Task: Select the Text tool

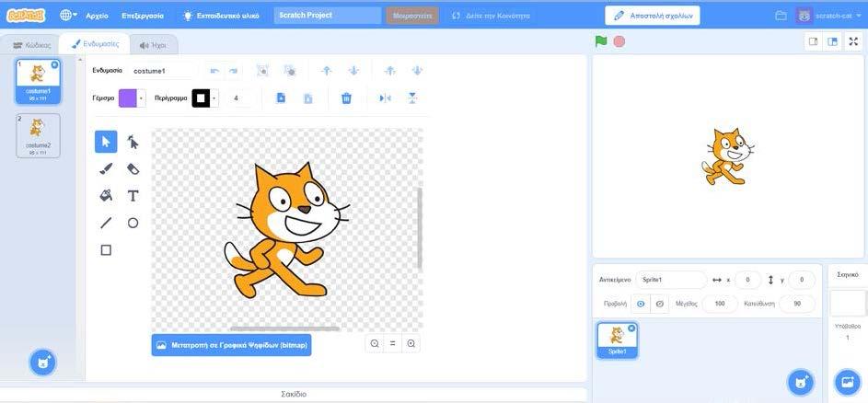Action: (133, 195)
